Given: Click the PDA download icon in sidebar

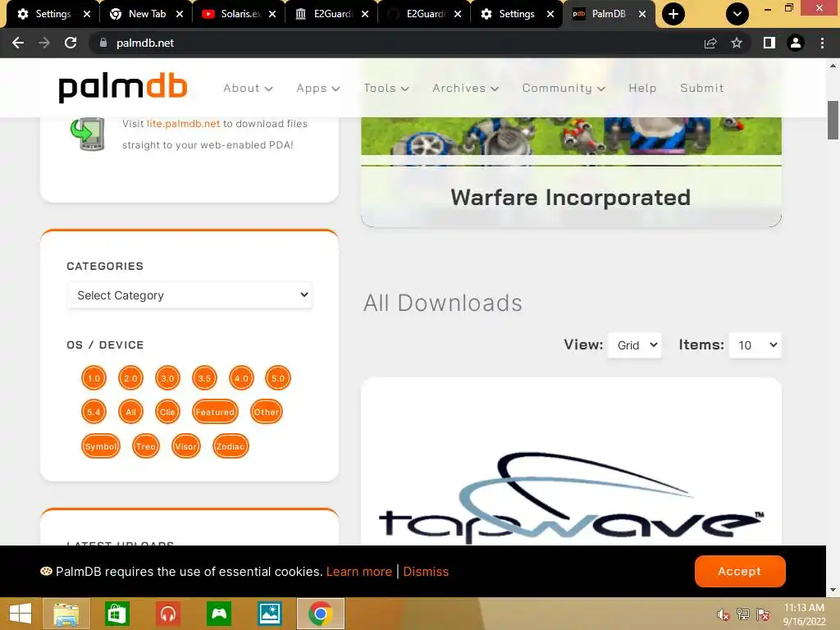Looking at the screenshot, I should (87, 134).
